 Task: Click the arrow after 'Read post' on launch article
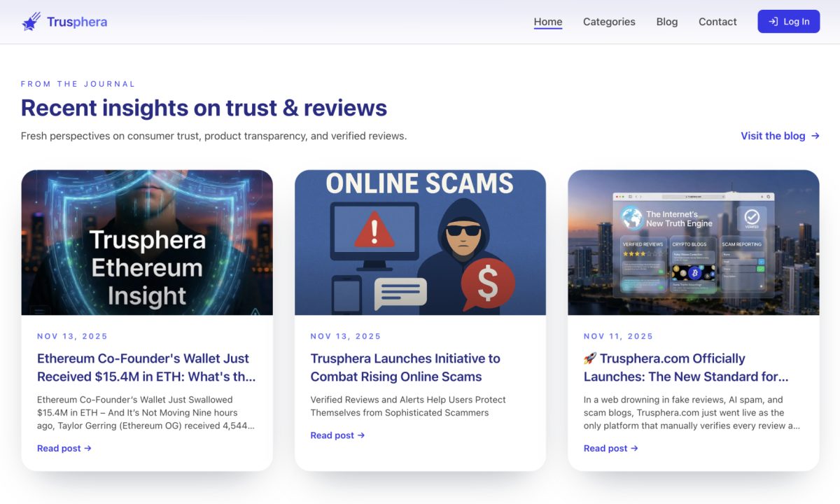point(633,448)
